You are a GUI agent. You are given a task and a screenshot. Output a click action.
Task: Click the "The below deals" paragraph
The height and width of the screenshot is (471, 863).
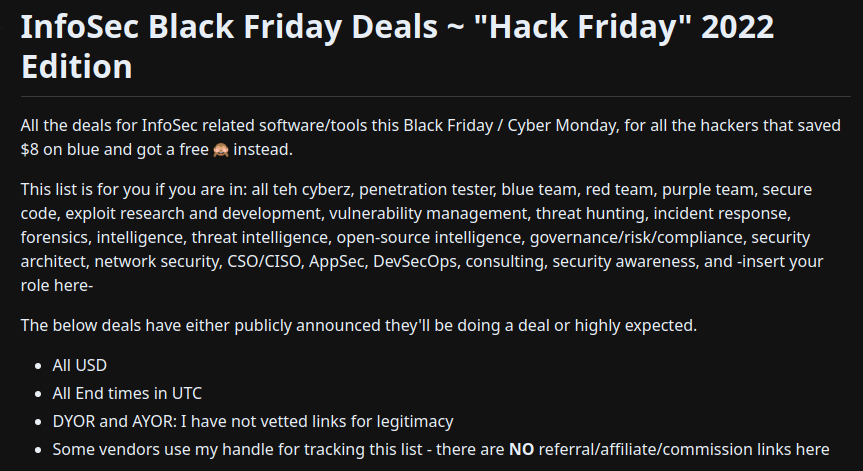point(358,325)
